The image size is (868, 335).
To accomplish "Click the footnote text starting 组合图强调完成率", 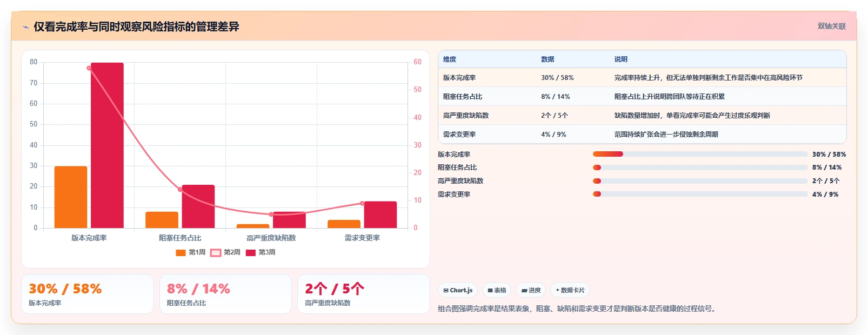I will coord(578,309).
